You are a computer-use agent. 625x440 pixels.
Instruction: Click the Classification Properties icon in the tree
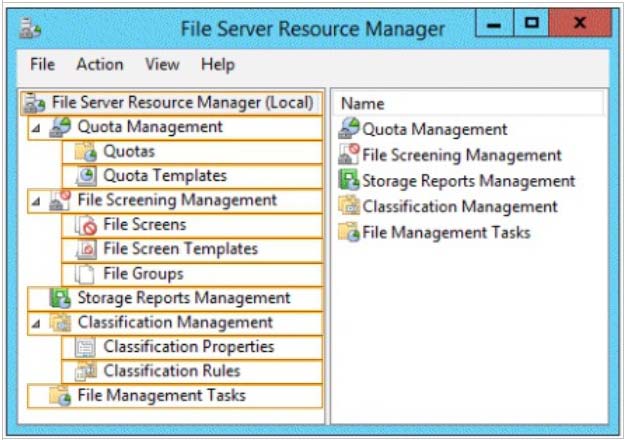coord(85,347)
